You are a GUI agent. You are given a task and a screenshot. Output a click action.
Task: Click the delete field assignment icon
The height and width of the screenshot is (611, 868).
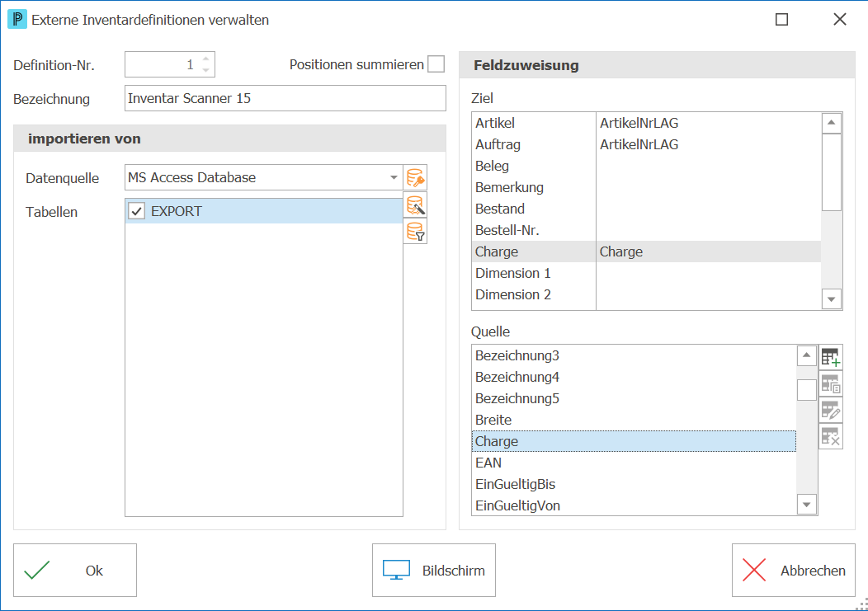(830, 436)
